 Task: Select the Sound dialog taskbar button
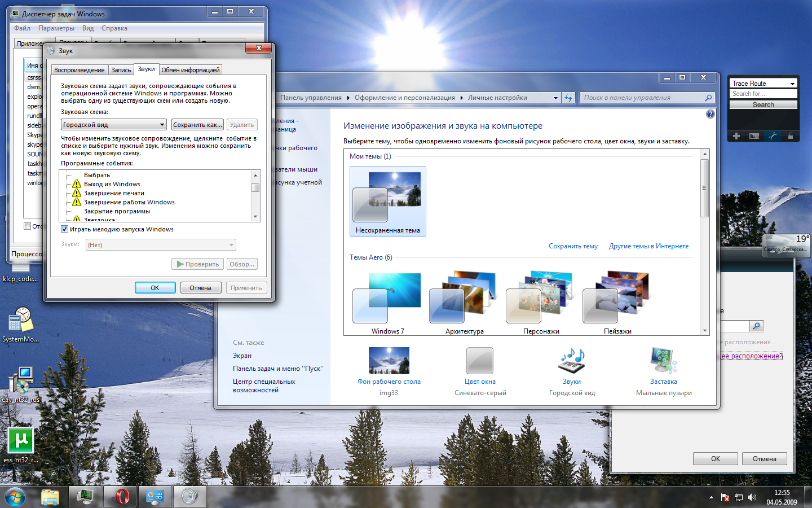point(190,497)
